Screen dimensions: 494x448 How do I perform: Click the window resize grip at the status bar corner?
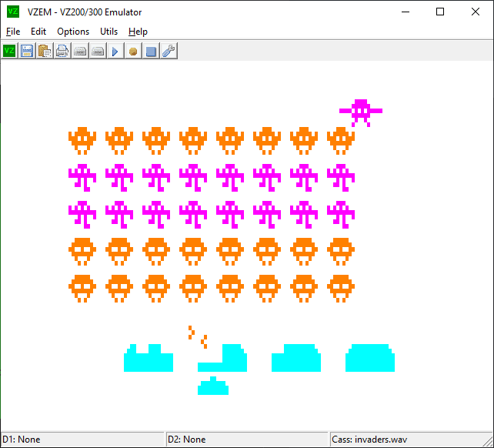[x=489, y=441]
